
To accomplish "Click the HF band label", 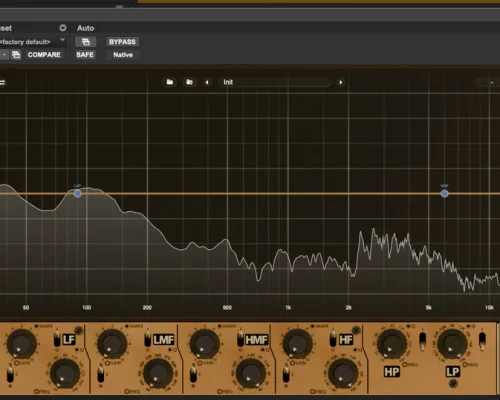I will coord(346,340).
